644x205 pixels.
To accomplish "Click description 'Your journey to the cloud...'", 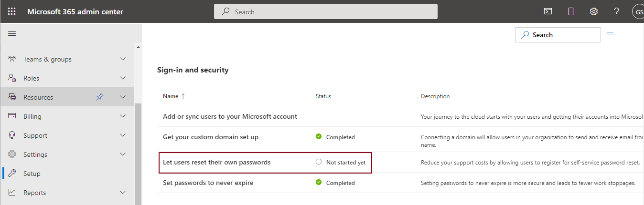I will pyautogui.click(x=532, y=116).
